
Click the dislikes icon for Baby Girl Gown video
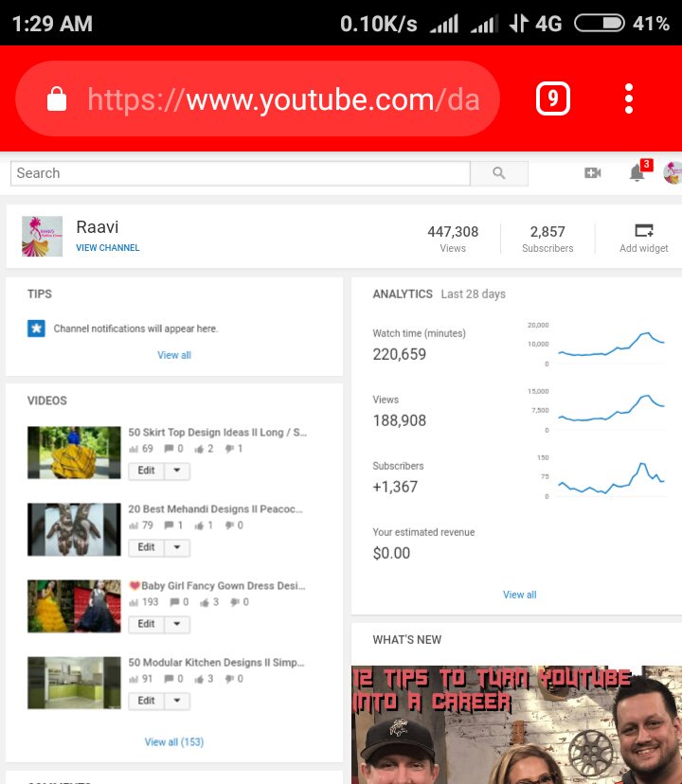[235, 602]
